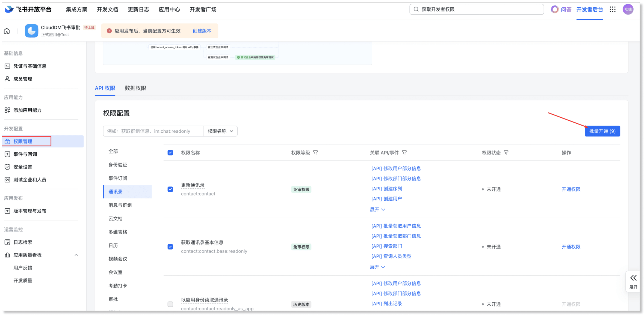
Task: Collapse the 应用质量看板 sidebar section
Action: 76,255
